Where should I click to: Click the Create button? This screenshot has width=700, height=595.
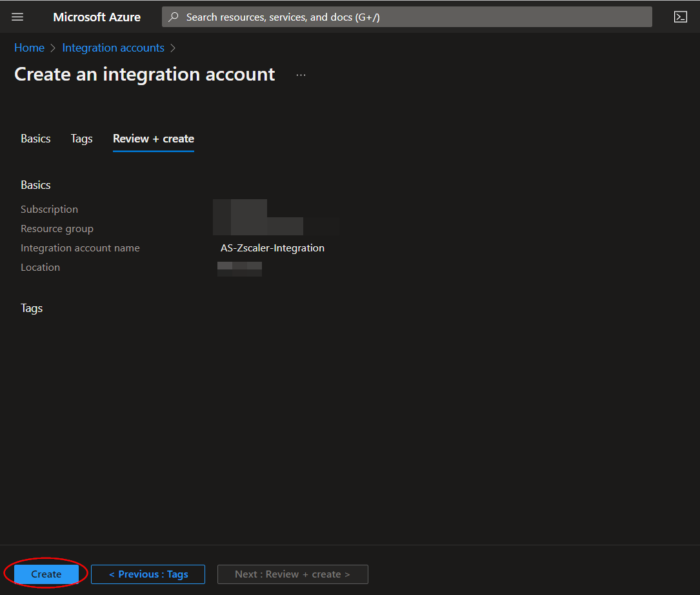tap(46, 574)
